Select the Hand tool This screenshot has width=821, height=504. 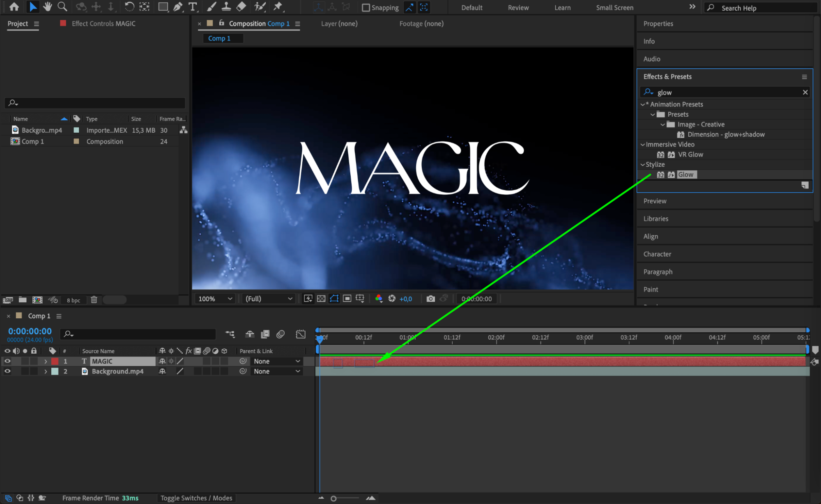[x=48, y=7]
